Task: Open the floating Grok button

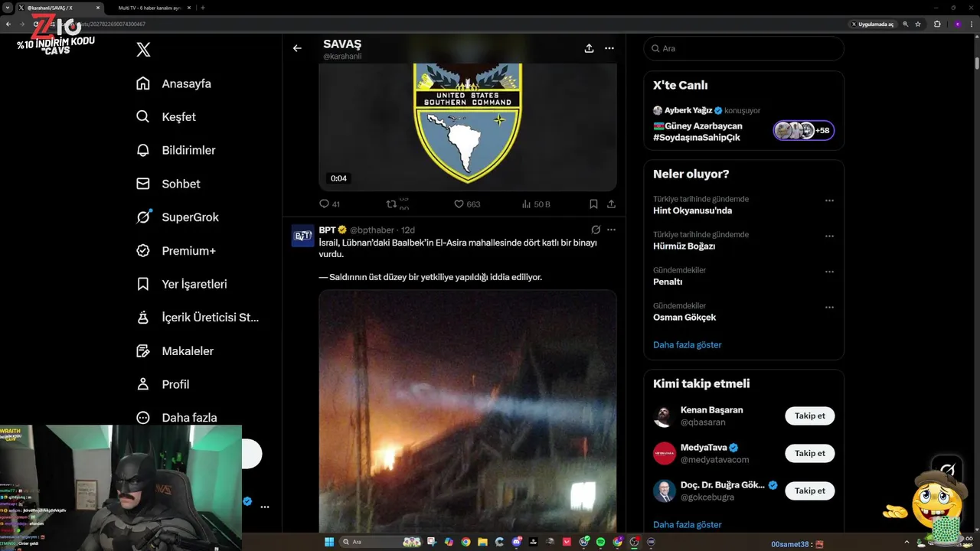Action: tap(947, 471)
